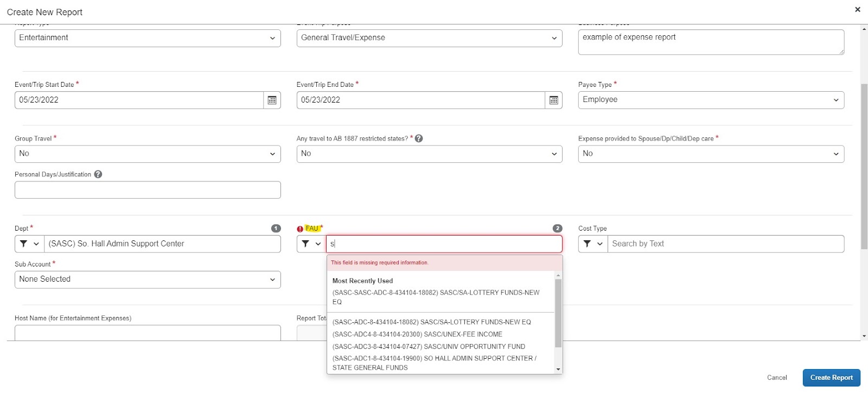Image resolution: width=868 pixels, height=394 pixels.
Task: Click the Event/Trip Start Date field
Action: [x=139, y=100]
